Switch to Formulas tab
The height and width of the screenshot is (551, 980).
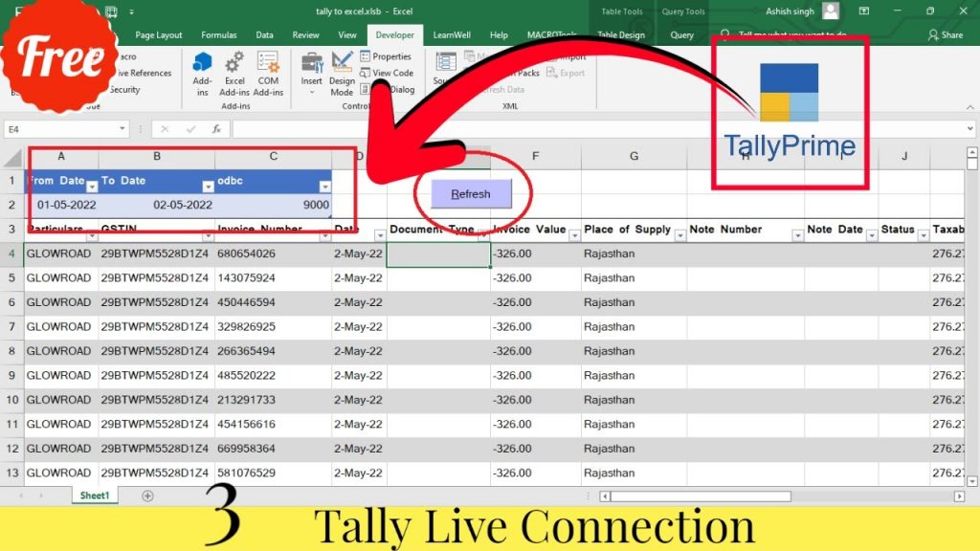219,35
